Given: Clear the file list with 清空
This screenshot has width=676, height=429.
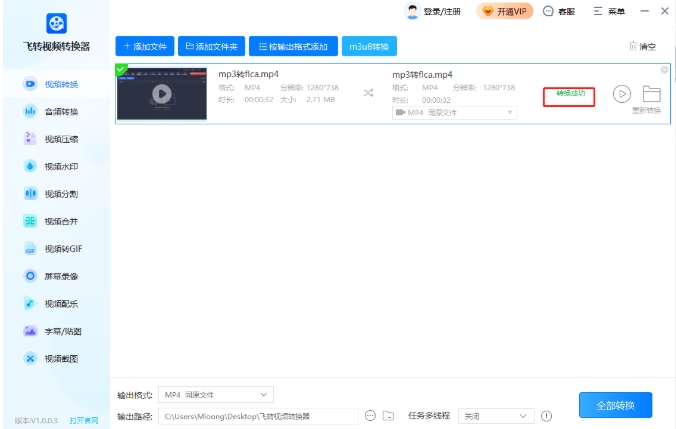Looking at the screenshot, I should point(642,46).
